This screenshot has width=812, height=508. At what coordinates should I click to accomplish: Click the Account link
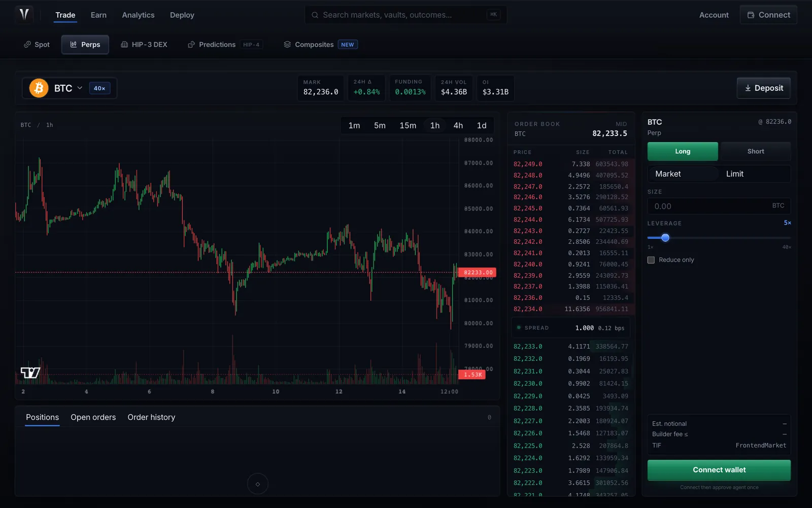(x=714, y=15)
